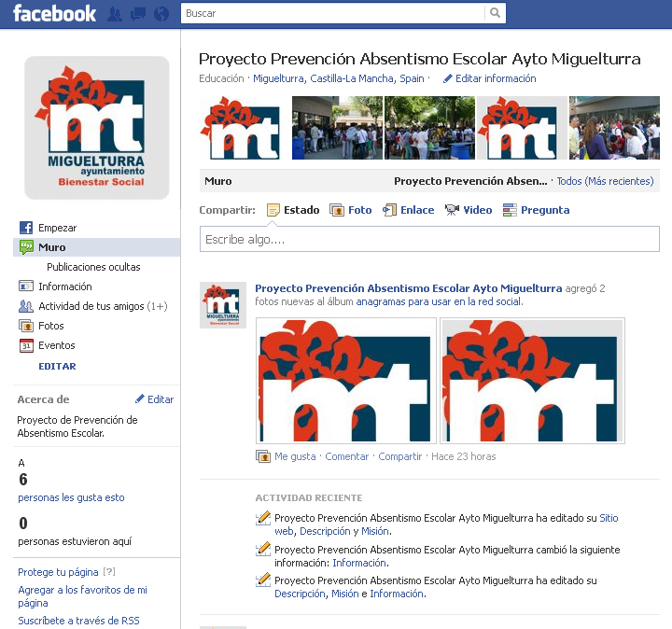This screenshot has width=672, height=629.
Task: Click the pencil icon in Acerca de
Action: point(140,398)
